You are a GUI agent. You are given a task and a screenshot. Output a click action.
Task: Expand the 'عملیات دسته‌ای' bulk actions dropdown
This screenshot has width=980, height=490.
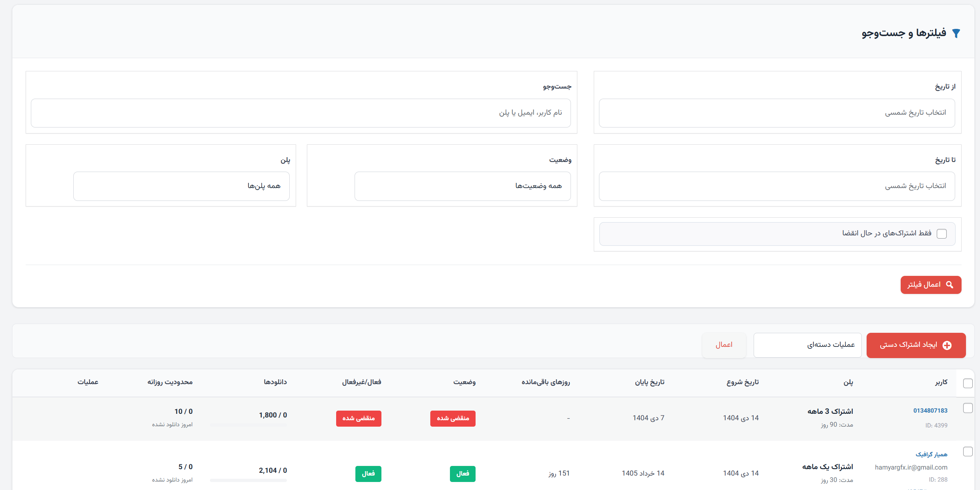pos(807,345)
